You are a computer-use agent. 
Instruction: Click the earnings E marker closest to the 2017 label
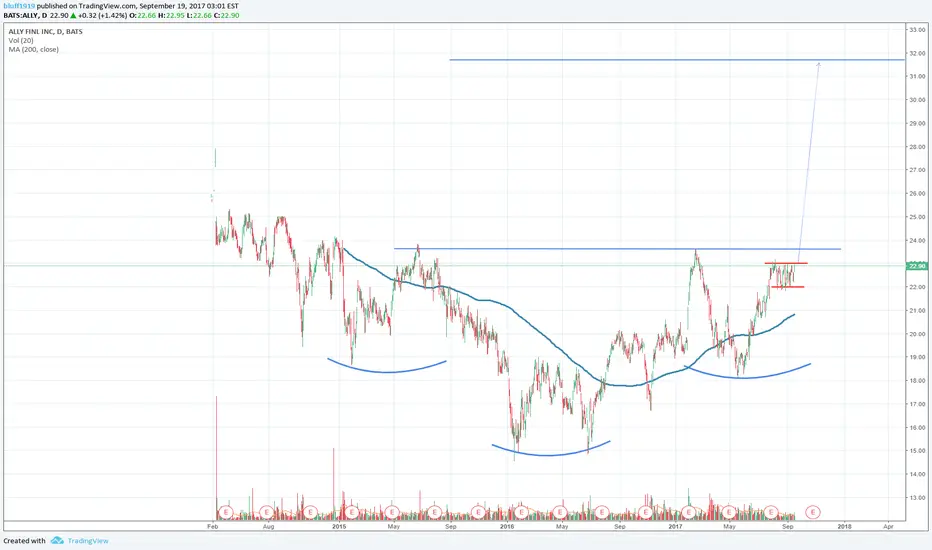pyautogui.click(x=689, y=512)
